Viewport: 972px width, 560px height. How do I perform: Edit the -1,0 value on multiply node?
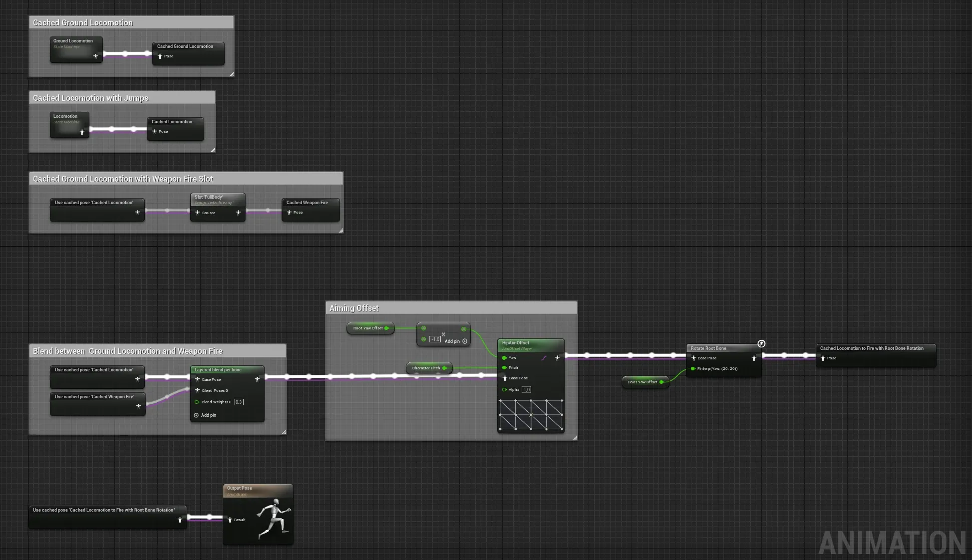point(435,339)
